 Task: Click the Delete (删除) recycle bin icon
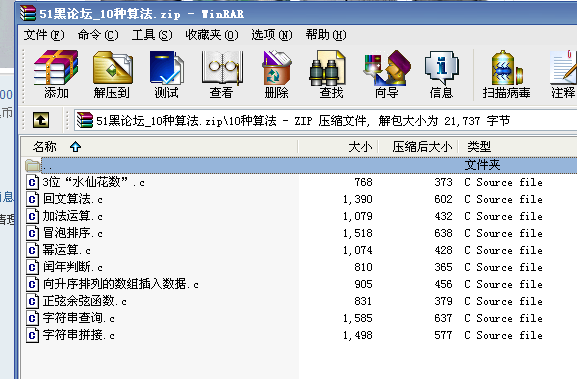[277, 75]
